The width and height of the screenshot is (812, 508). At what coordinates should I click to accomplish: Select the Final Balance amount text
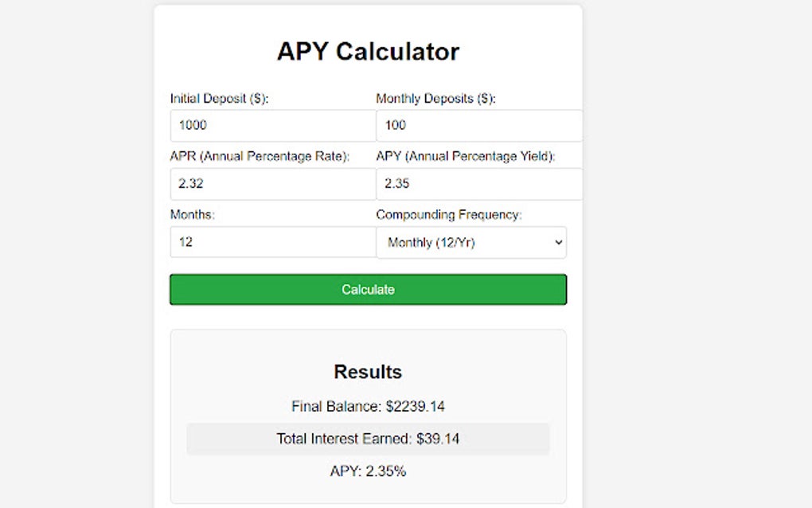[368, 406]
